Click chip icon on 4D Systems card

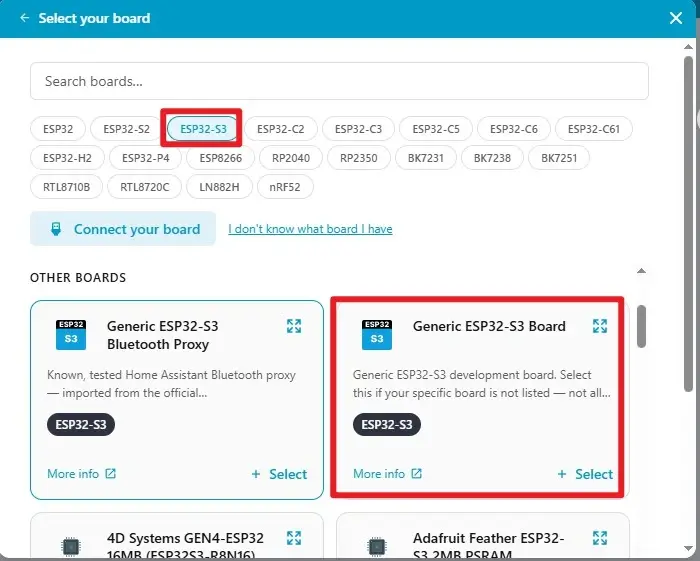click(x=71, y=546)
